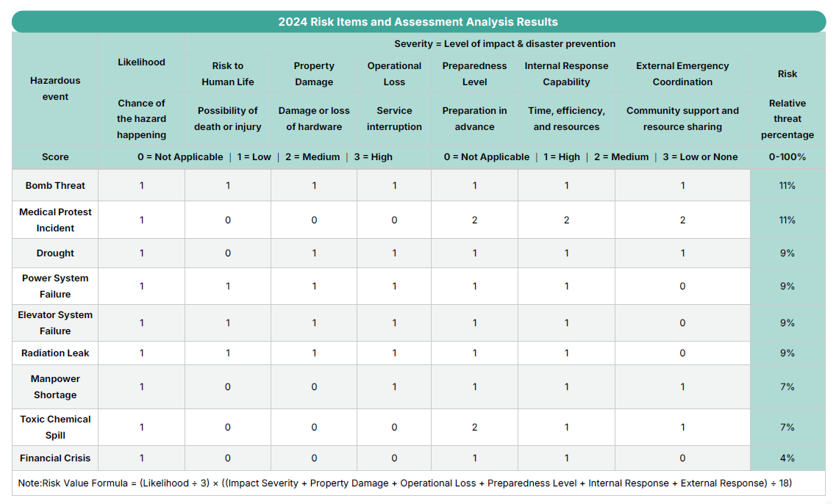
Task: Select the 'Operational Loss' column header
Action: click(x=394, y=73)
